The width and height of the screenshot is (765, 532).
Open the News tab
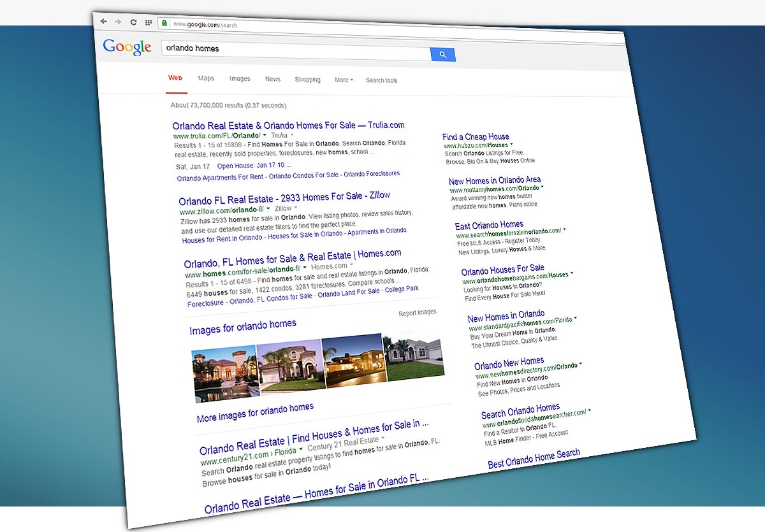pyautogui.click(x=273, y=79)
